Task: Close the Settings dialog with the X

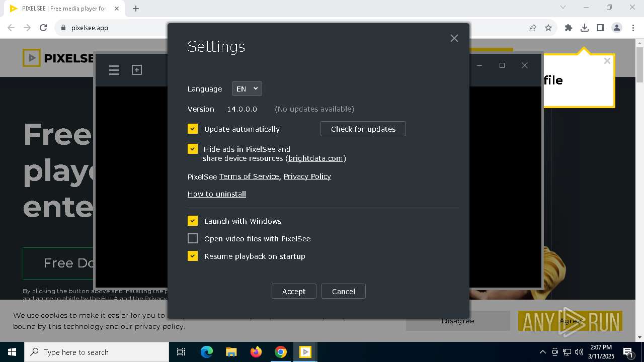Action: pos(454,38)
